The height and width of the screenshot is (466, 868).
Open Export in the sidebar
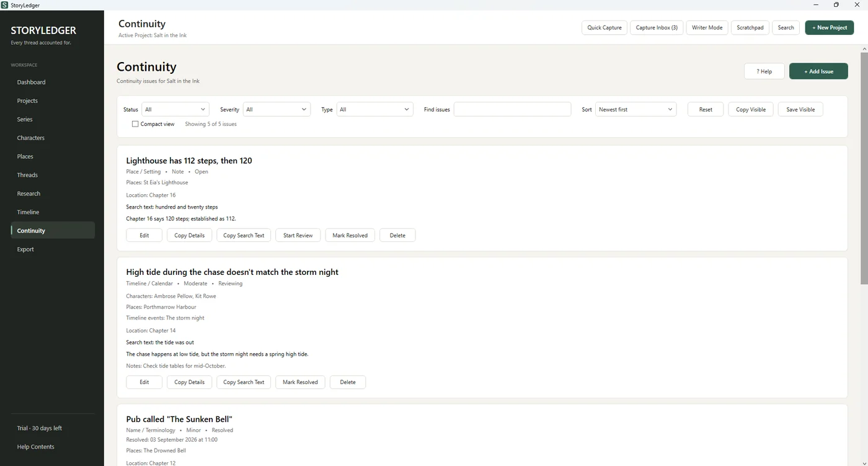[53, 249]
